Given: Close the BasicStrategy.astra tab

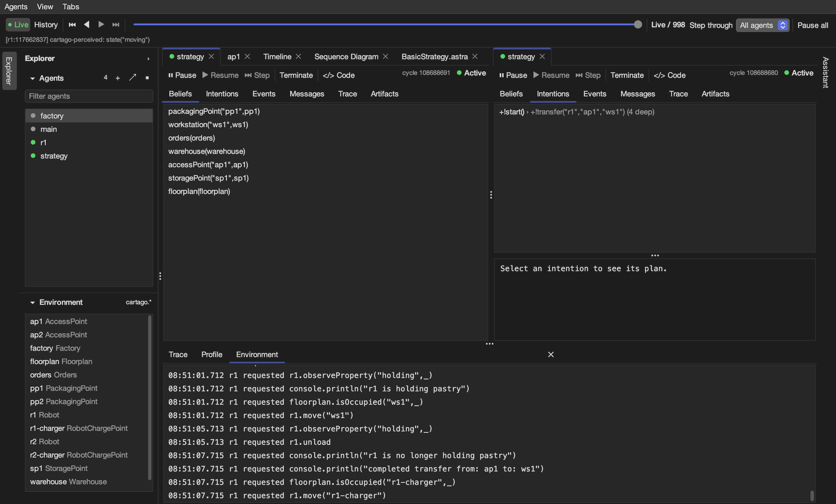Looking at the screenshot, I should (475, 56).
